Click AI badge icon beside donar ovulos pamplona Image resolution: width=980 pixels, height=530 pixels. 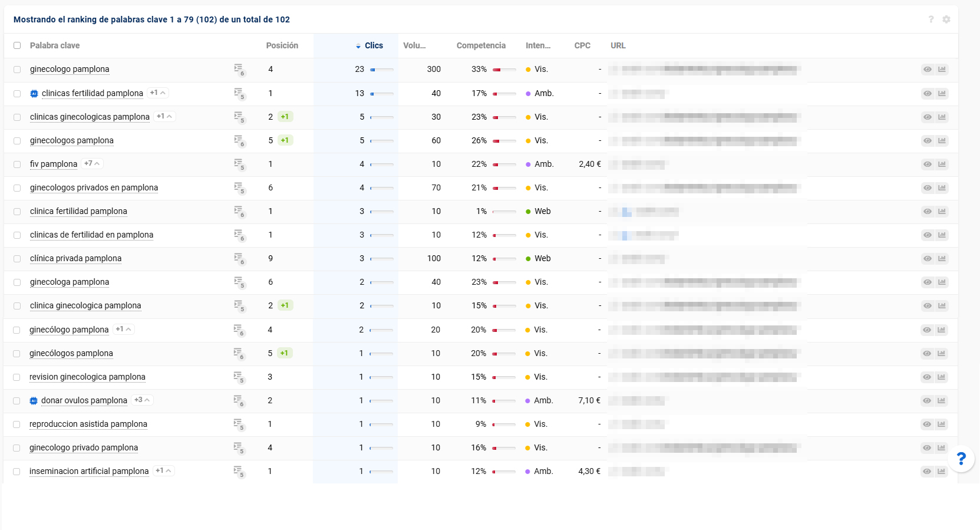[x=34, y=401]
